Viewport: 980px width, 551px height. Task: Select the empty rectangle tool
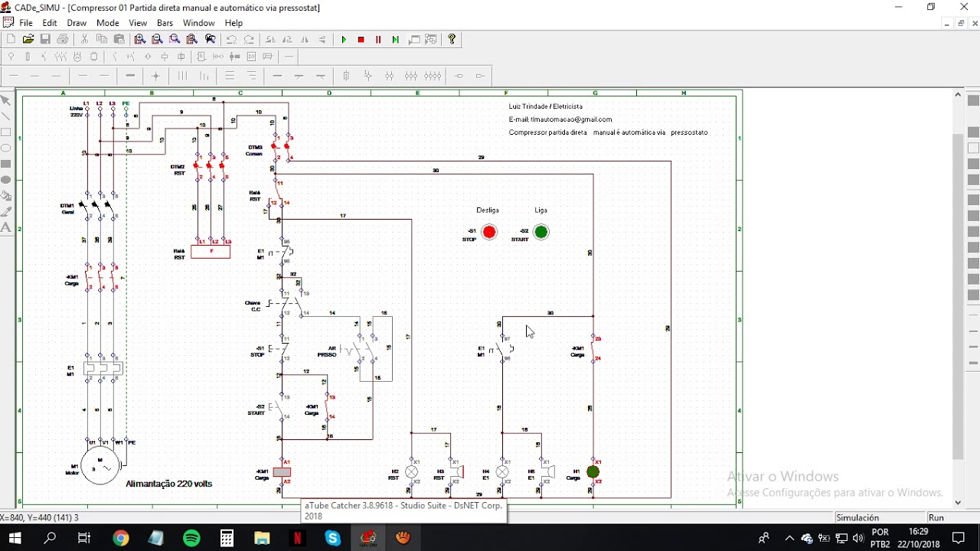(6, 132)
